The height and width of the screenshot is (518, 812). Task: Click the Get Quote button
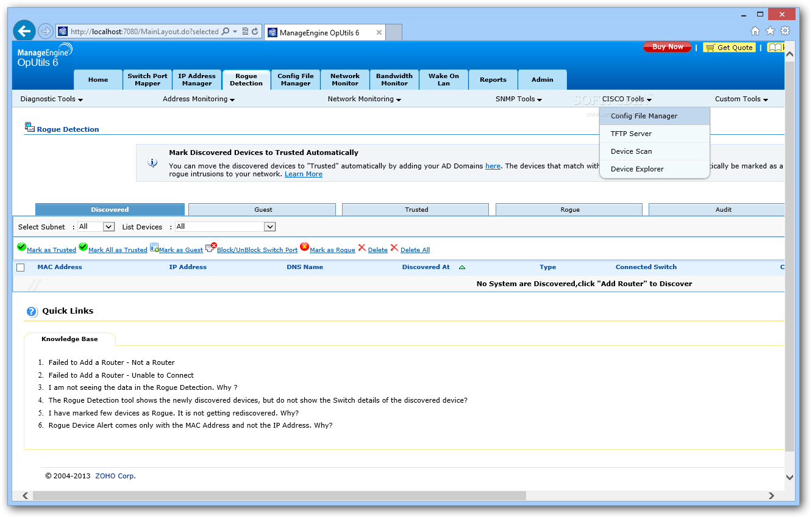pos(729,48)
